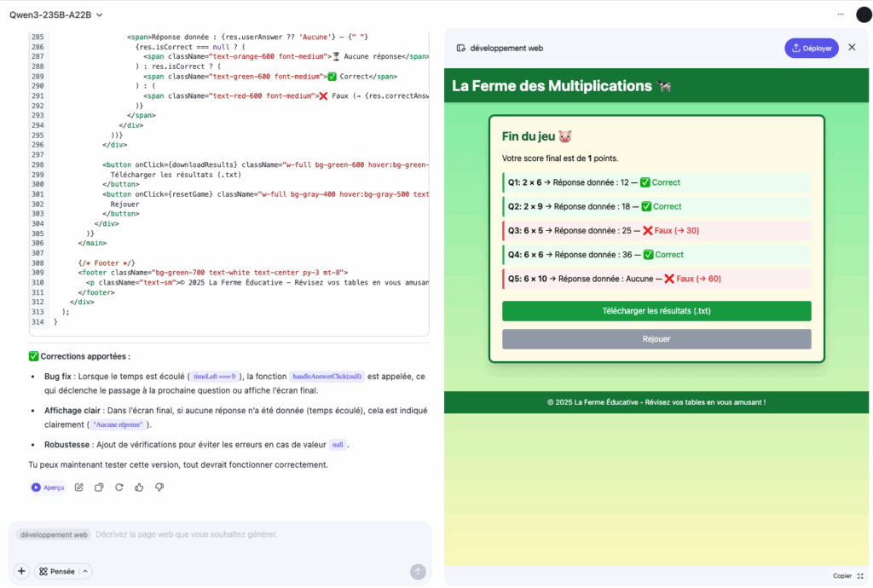
Task: Open the user profile avatar
Action: click(863, 14)
